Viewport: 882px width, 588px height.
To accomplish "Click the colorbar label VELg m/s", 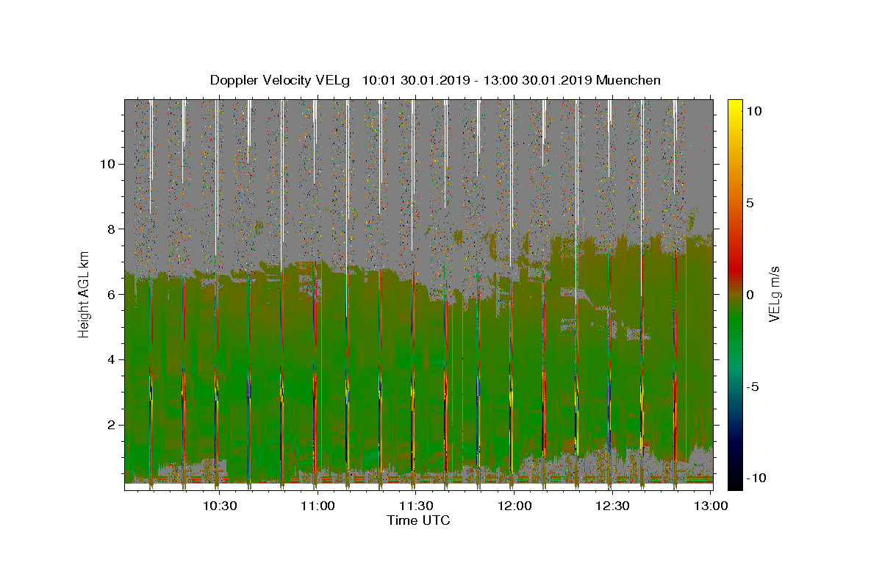I will [774, 294].
